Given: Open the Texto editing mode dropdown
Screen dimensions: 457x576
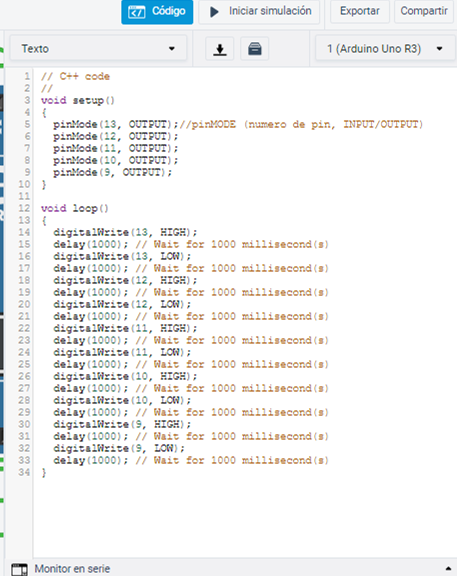Looking at the screenshot, I should 98,48.
